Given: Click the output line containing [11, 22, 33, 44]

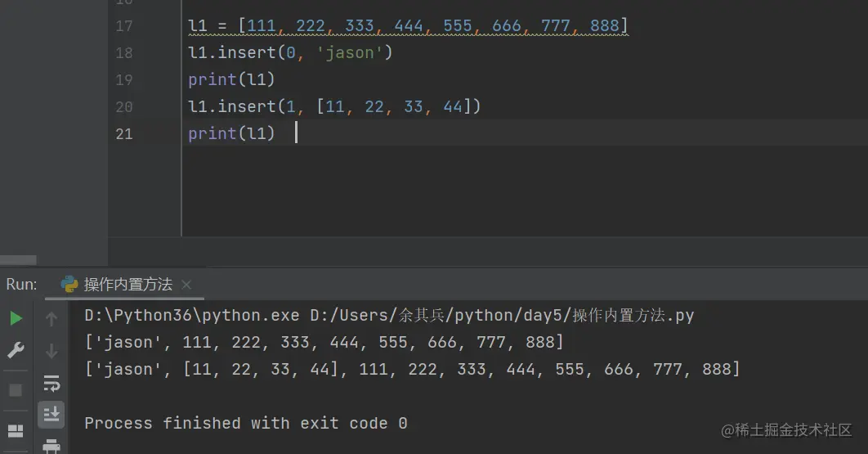Looking at the screenshot, I should pyautogui.click(x=413, y=369).
